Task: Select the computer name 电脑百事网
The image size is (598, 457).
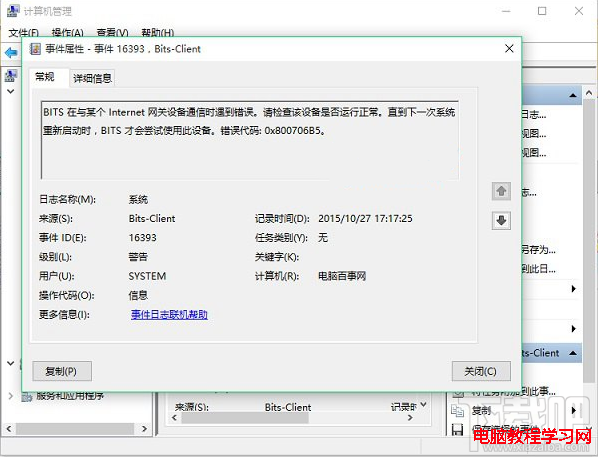Action: (342, 276)
